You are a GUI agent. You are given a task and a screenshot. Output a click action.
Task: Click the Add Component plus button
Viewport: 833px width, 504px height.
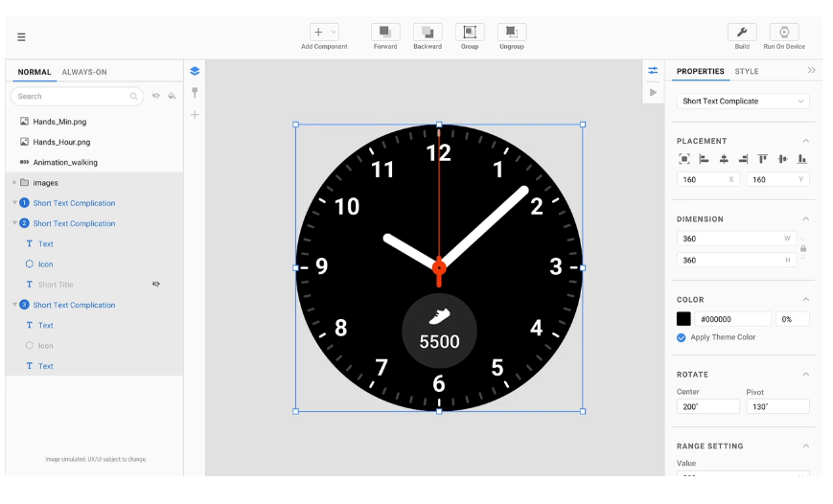[x=318, y=32]
